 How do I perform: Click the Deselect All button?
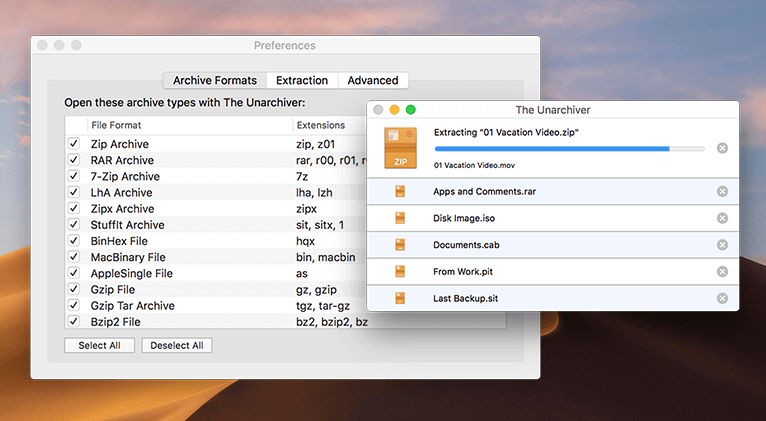[x=177, y=345]
